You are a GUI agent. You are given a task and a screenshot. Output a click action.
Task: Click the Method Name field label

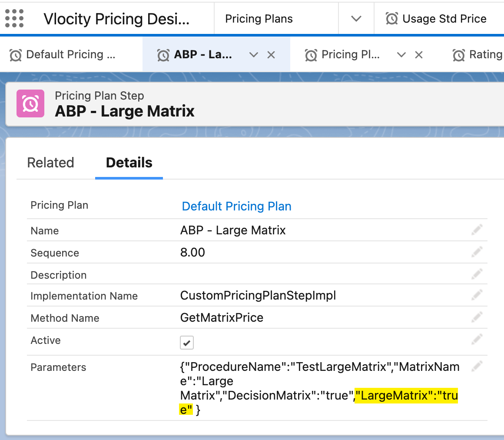[65, 318]
